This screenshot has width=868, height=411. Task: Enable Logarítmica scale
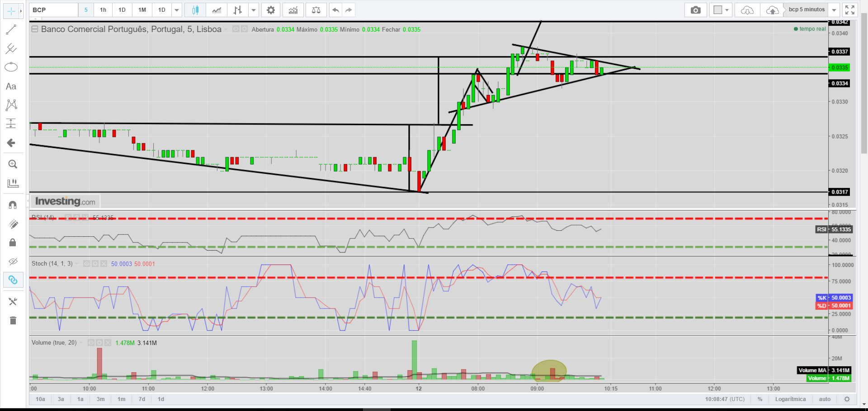[x=790, y=399]
